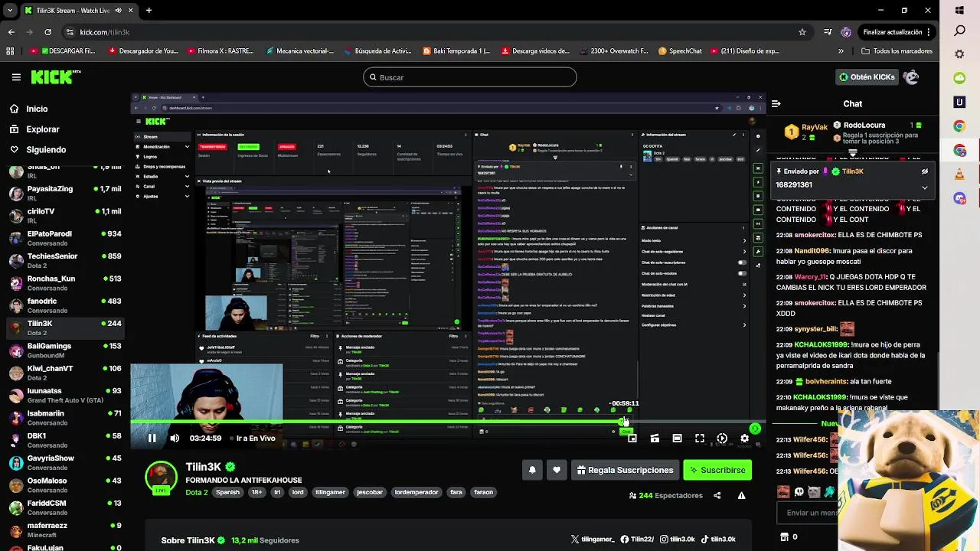This screenshot has width=980, height=551.
Task: Open Tilin3K's TikTok link
Action: (x=717, y=540)
